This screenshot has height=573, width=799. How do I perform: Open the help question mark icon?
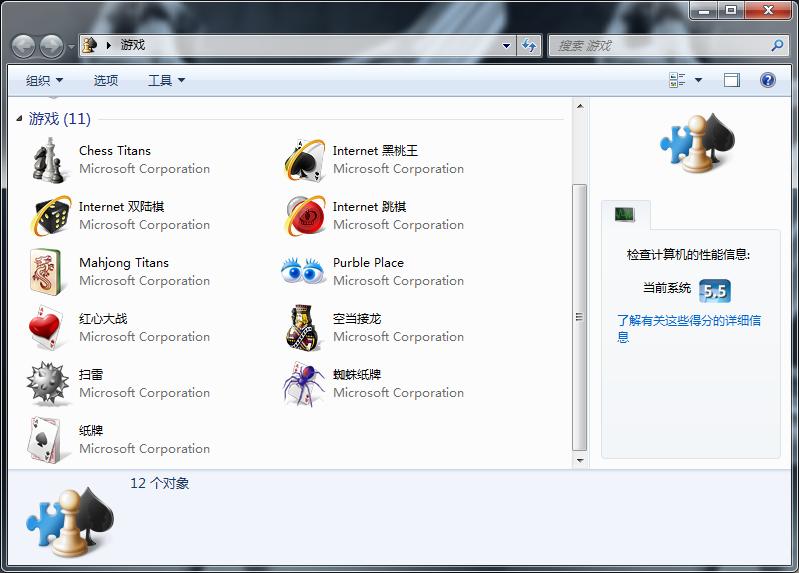point(767,80)
